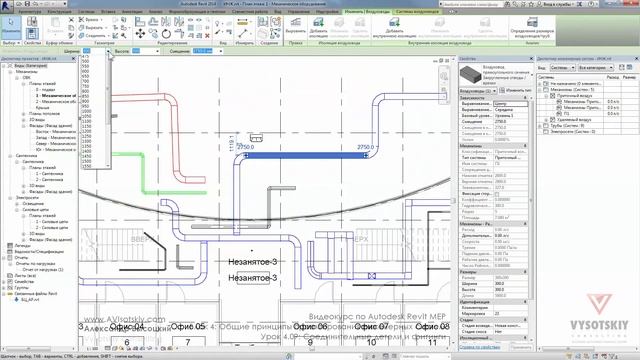Click the Trim/Extend icon in Modify panel
The height and width of the screenshot is (360, 640).
pyautogui.click(x=179, y=33)
